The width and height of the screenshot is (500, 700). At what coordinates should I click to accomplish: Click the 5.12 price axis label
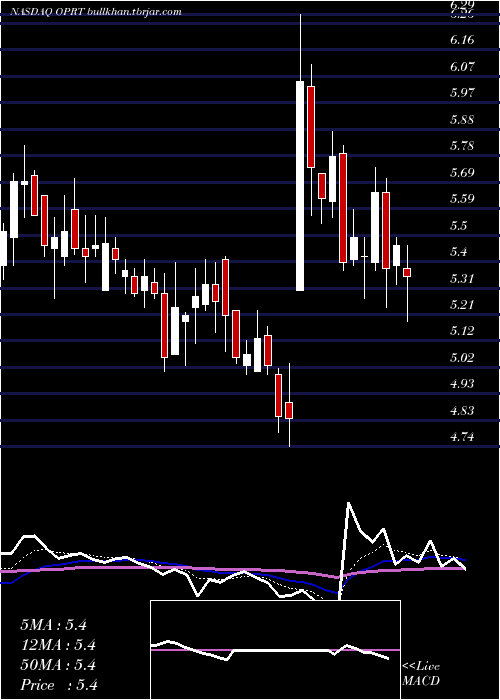click(x=462, y=331)
